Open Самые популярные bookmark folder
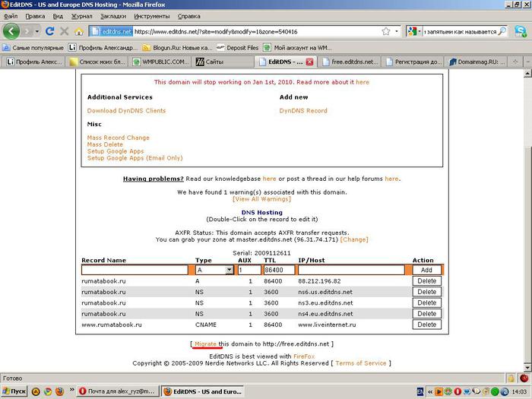The width and height of the screenshot is (532, 399). (33, 48)
